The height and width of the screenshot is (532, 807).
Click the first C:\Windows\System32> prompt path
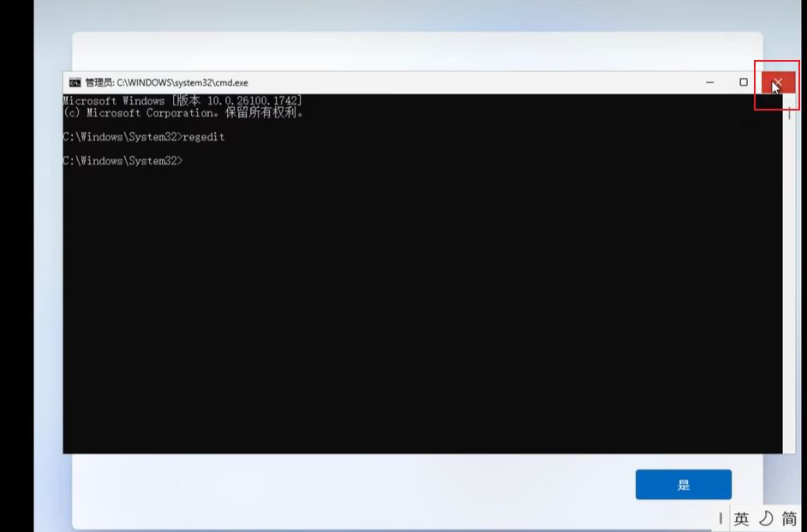point(122,137)
